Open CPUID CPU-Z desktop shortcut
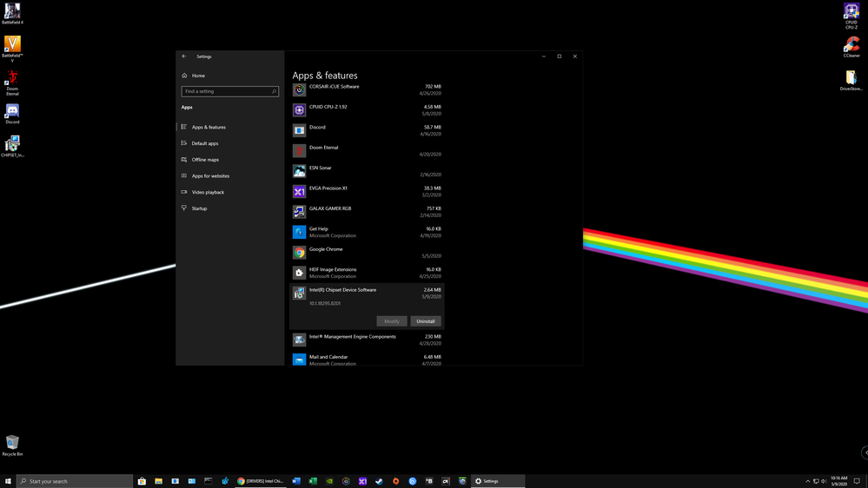This screenshot has width=868, height=488. [851, 16]
